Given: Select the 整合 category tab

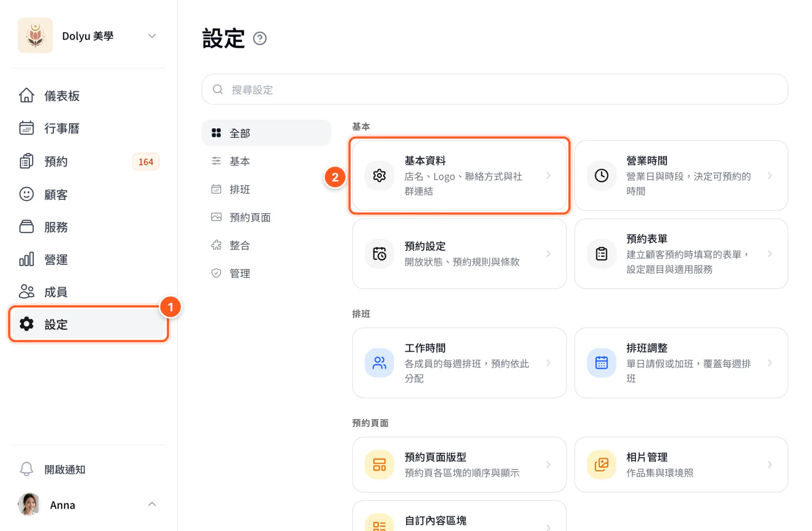Looking at the screenshot, I should click(x=266, y=245).
